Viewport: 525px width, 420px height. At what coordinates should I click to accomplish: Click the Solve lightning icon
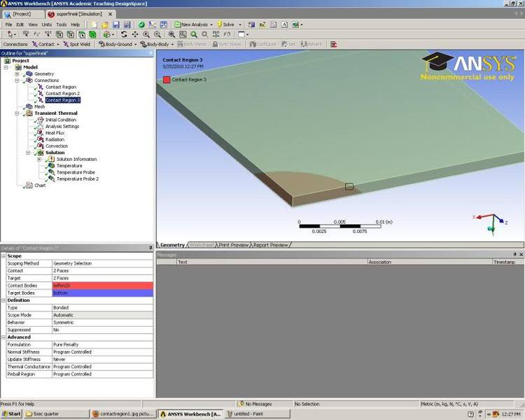point(220,24)
